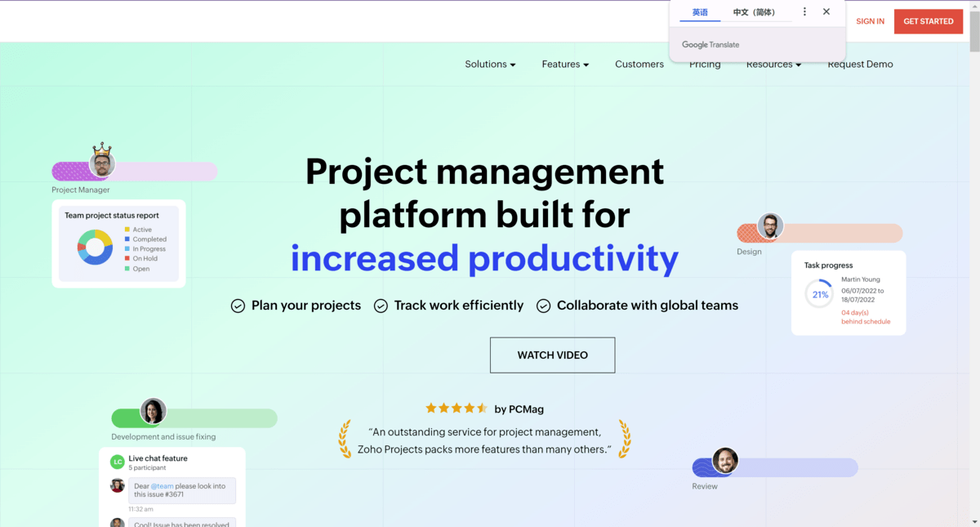Click the "11:32 am" timestamp
Screen dimensions: 980x527
coord(140,509)
